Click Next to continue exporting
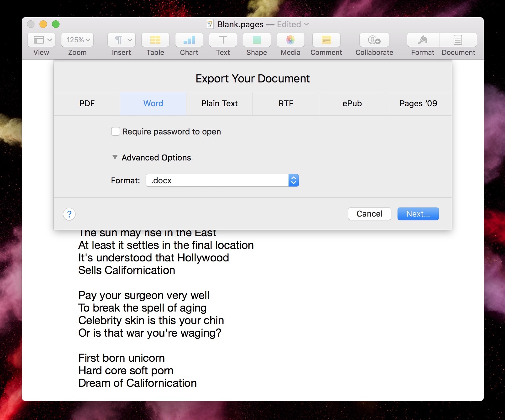Screen dimensions: 505x420 click(418, 214)
